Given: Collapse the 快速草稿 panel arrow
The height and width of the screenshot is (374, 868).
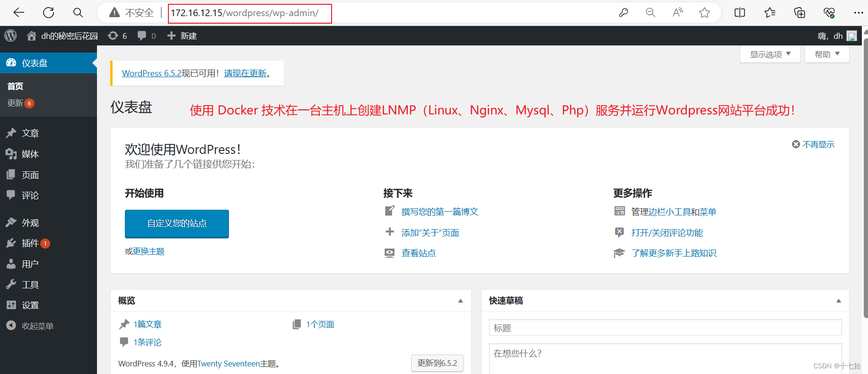Looking at the screenshot, I should [838, 301].
